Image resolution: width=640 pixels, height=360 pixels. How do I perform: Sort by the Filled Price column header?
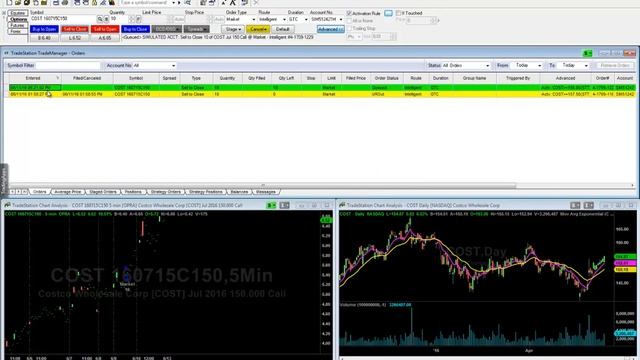[356, 78]
